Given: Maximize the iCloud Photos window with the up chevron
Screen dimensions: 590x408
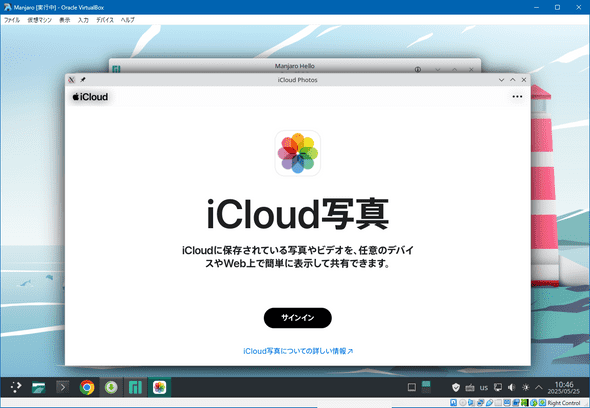Looking at the screenshot, I should (512, 80).
